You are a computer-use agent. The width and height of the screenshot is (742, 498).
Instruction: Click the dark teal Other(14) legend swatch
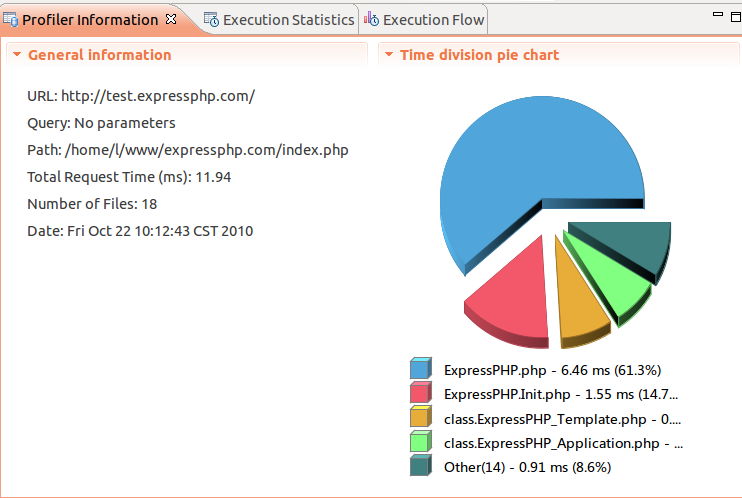click(421, 465)
